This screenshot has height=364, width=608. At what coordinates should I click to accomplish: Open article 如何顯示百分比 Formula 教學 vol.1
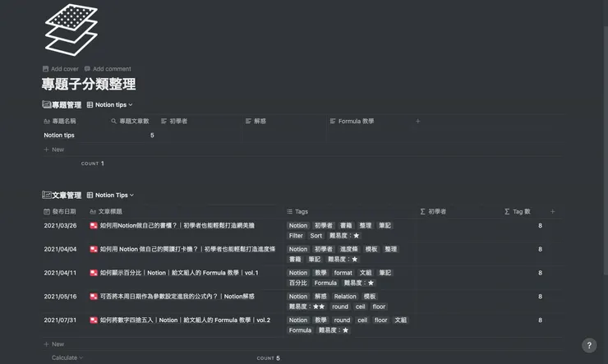coord(179,273)
